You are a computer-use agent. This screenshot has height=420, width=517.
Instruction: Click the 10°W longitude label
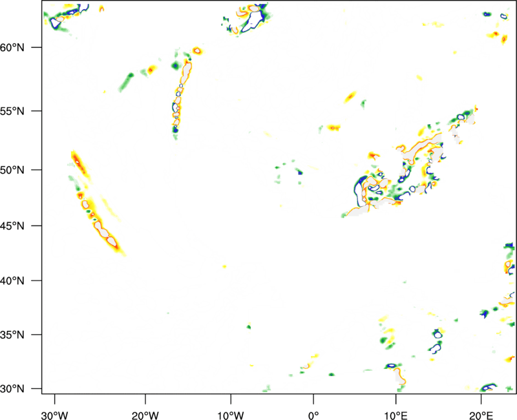tap(231, 415)
